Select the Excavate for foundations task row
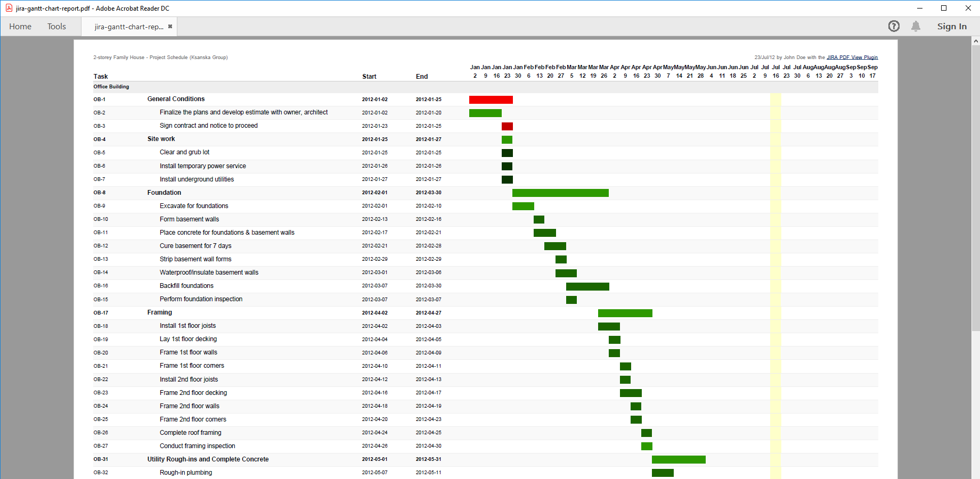Image resolution: width=980 pixels, height=479 pixels. point(194,205)
